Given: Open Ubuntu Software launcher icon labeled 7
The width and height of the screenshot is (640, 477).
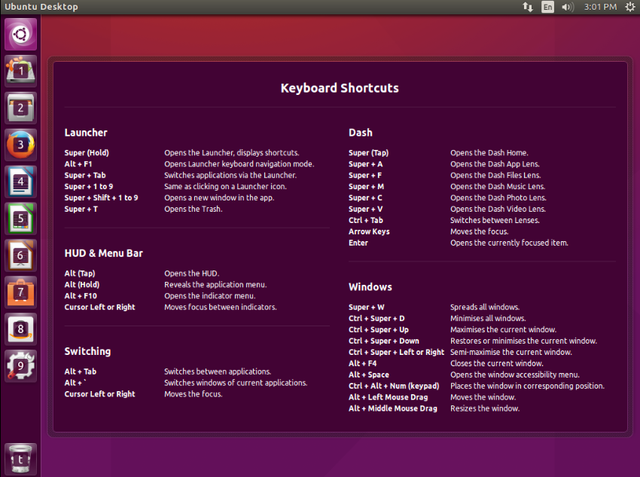Looking at the screenshot, I should point(21,291).
